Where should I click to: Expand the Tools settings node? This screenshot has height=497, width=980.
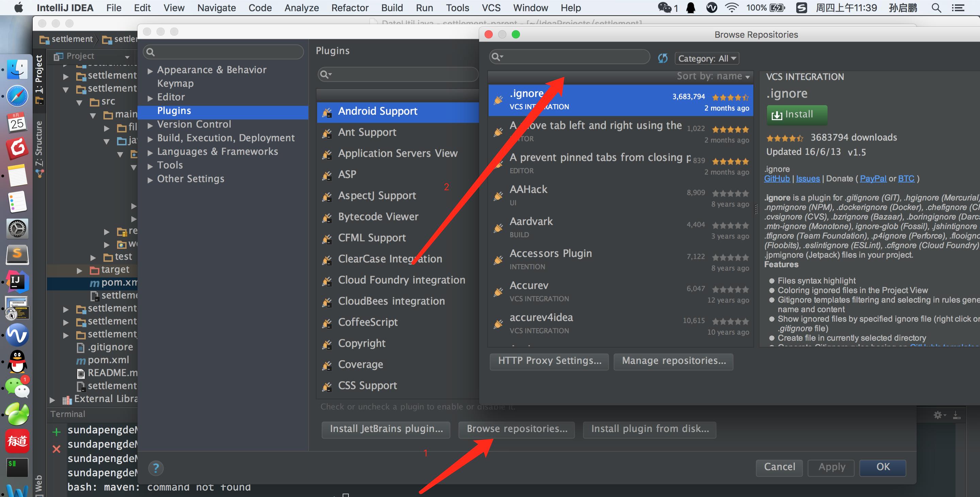point(150,166)
